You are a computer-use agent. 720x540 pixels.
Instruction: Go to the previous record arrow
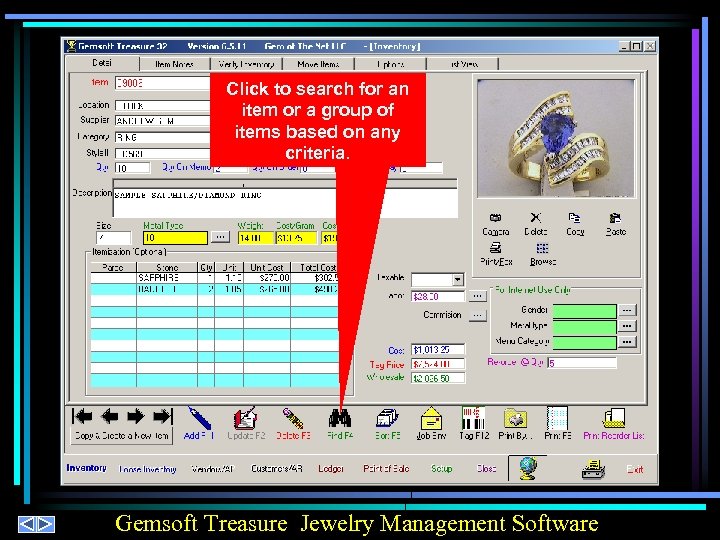[x=109, y=416]
